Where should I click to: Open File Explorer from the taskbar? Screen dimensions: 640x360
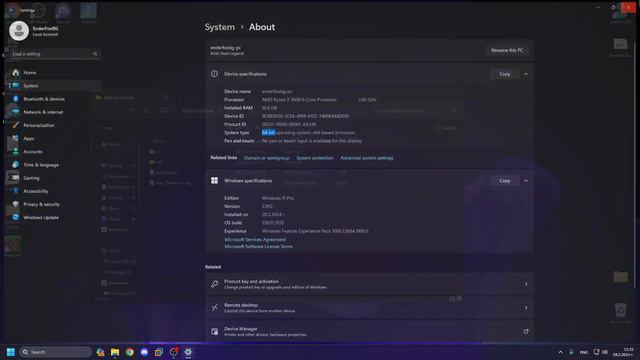point(115,352)
